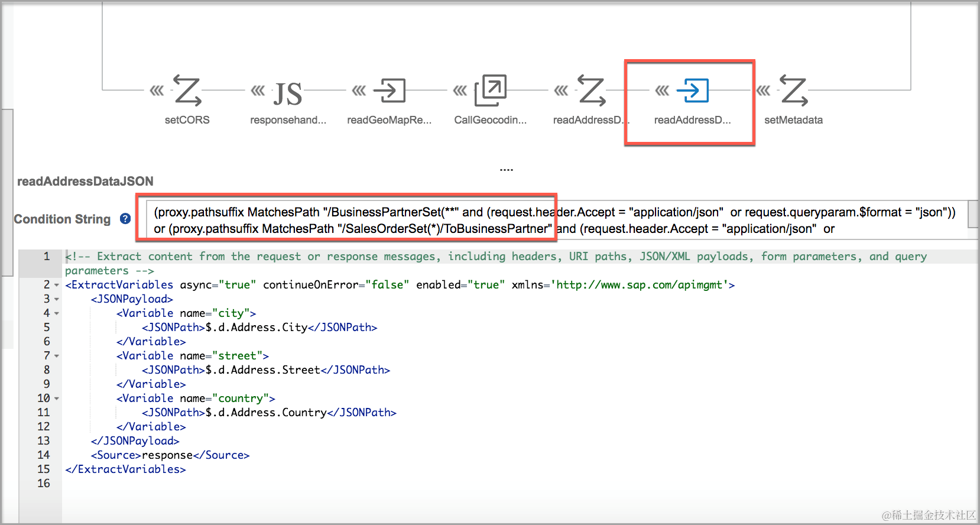Place cursor on the $.d.Address.Street JSONPath line
The image size is (980, 525).
266,370
